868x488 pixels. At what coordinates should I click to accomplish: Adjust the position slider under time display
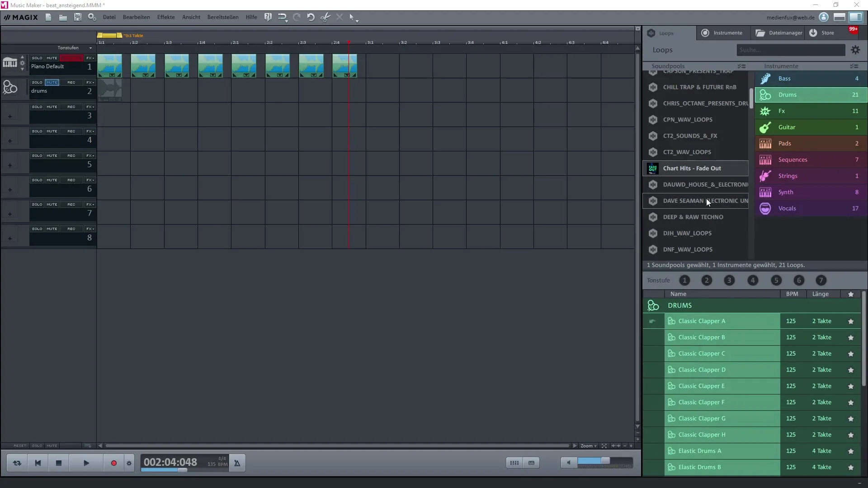[182, 470]
